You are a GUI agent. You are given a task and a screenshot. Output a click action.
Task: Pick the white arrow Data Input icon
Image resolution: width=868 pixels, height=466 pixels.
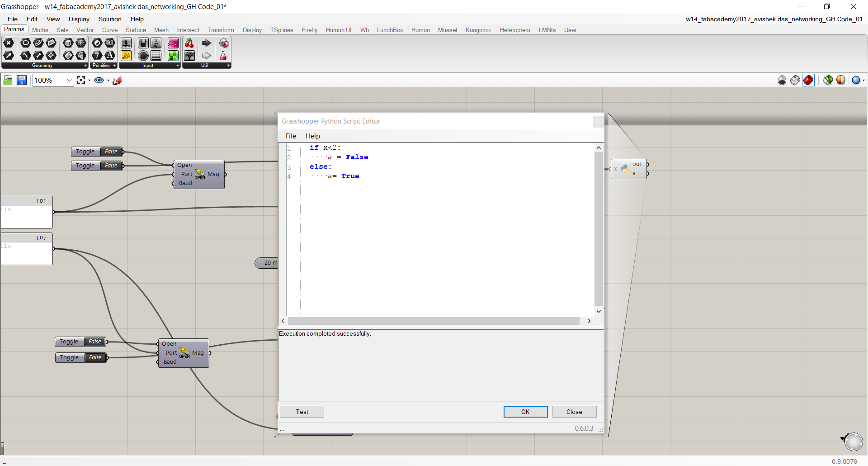tap(207, 56)
